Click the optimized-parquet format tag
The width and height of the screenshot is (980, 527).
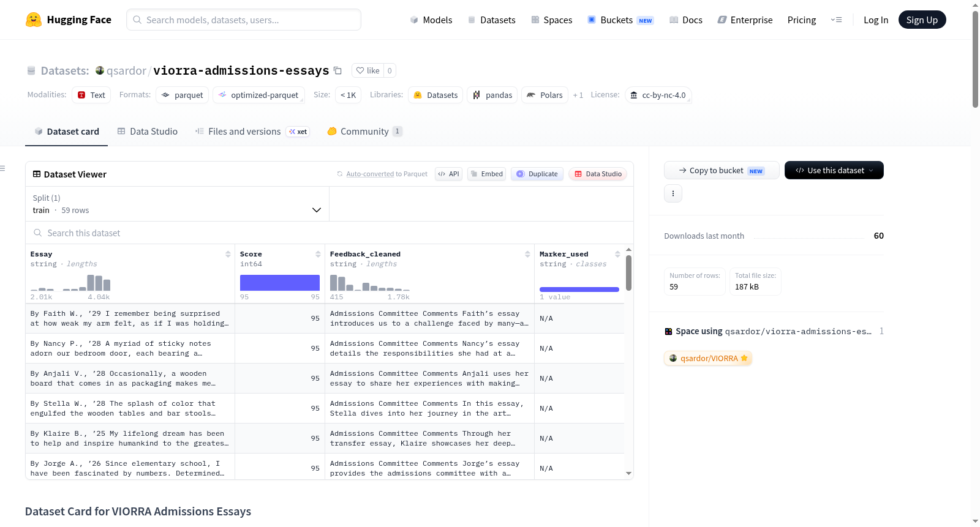click(258, 95)
